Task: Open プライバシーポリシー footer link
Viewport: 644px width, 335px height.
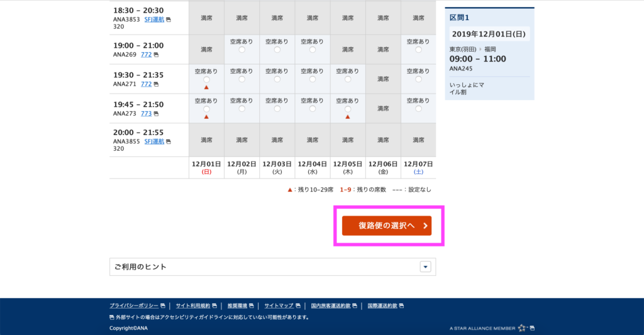Action: pos(134,306)
